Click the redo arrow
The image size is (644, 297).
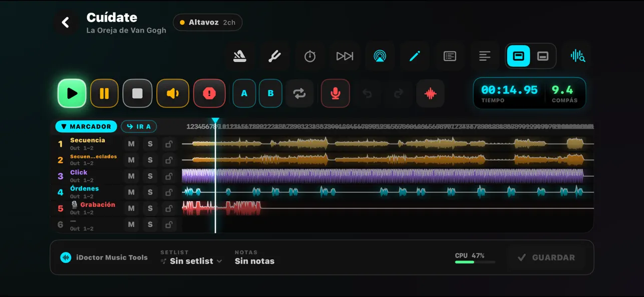point(399,93)
